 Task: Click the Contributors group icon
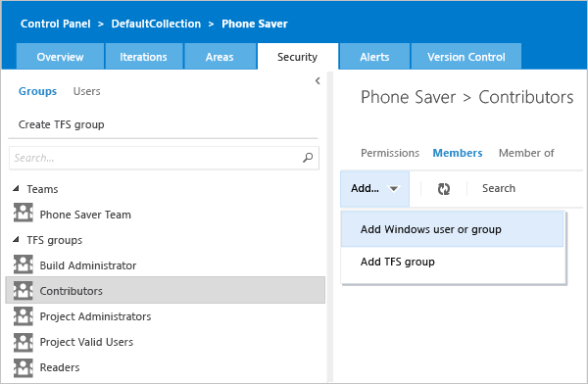tap(24, 290)
